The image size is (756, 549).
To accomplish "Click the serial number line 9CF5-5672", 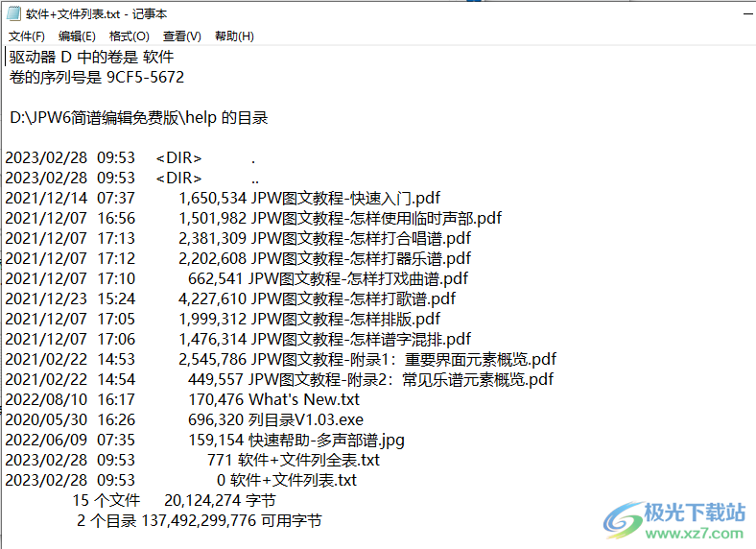I will pos(97,77).
